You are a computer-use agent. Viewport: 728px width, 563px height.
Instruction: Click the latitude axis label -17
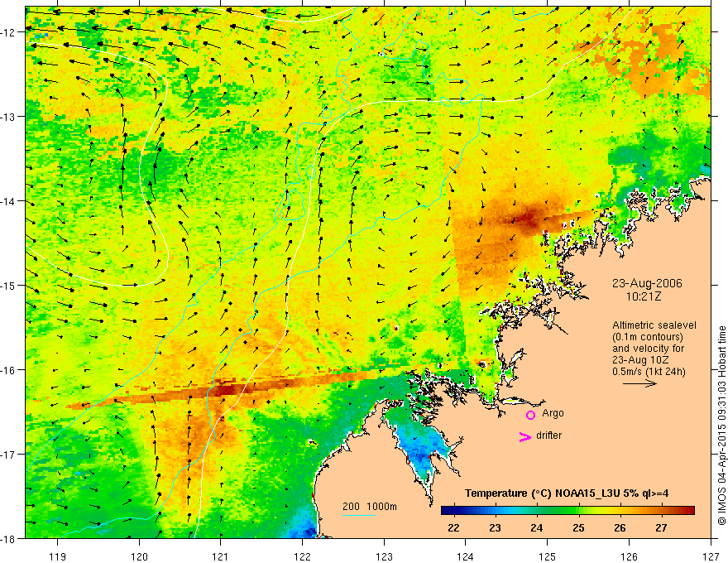(10, 455)
